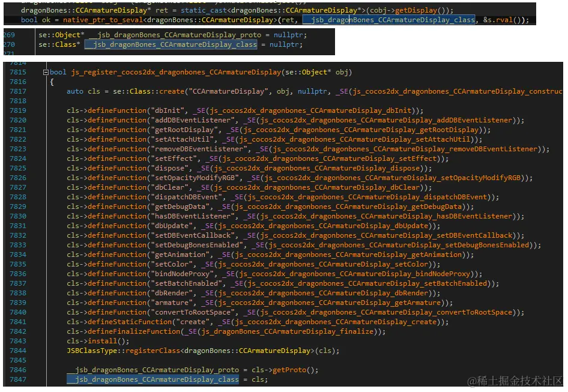568x392 pixels.
Task: Click line number 7830
Action: (x=18, y=216)
